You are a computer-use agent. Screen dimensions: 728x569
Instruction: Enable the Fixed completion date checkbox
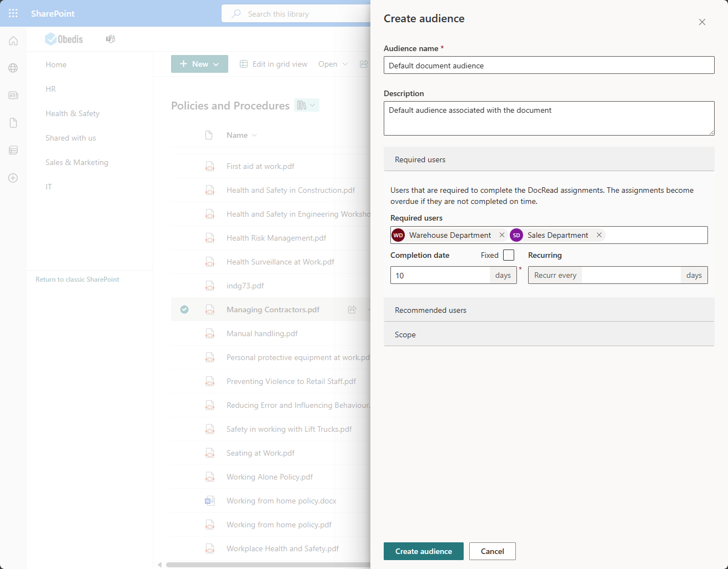click(x=509, y=254)
